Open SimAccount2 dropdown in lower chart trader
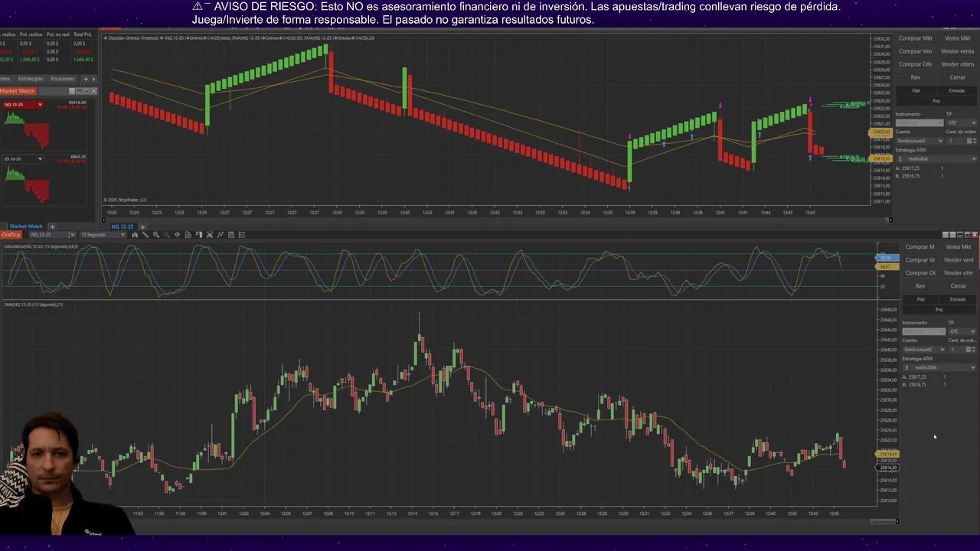 [x=925, y=350]
